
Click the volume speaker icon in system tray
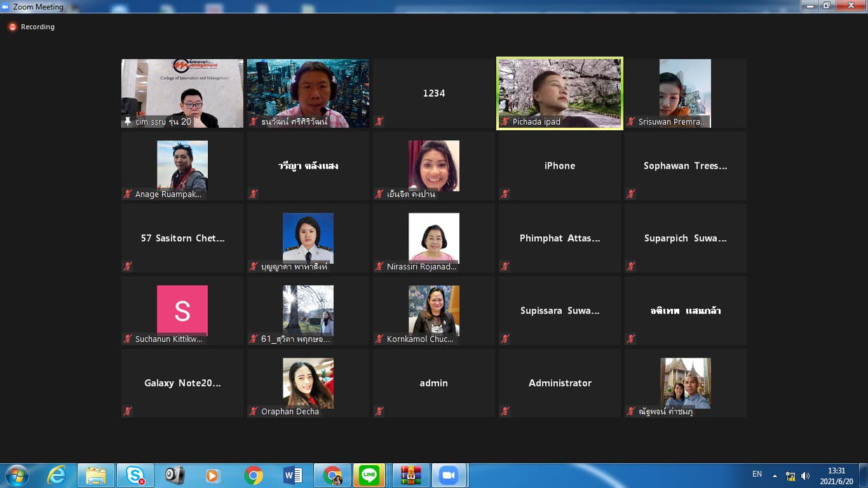[806, 475]
